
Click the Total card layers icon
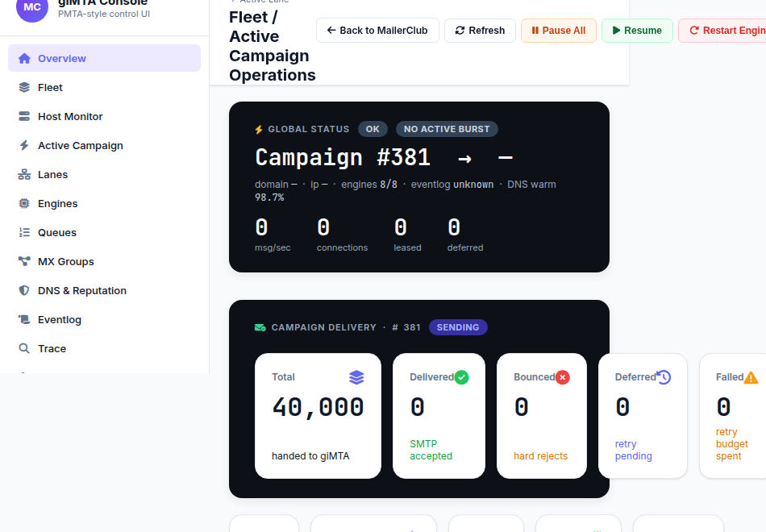[356, 377]
